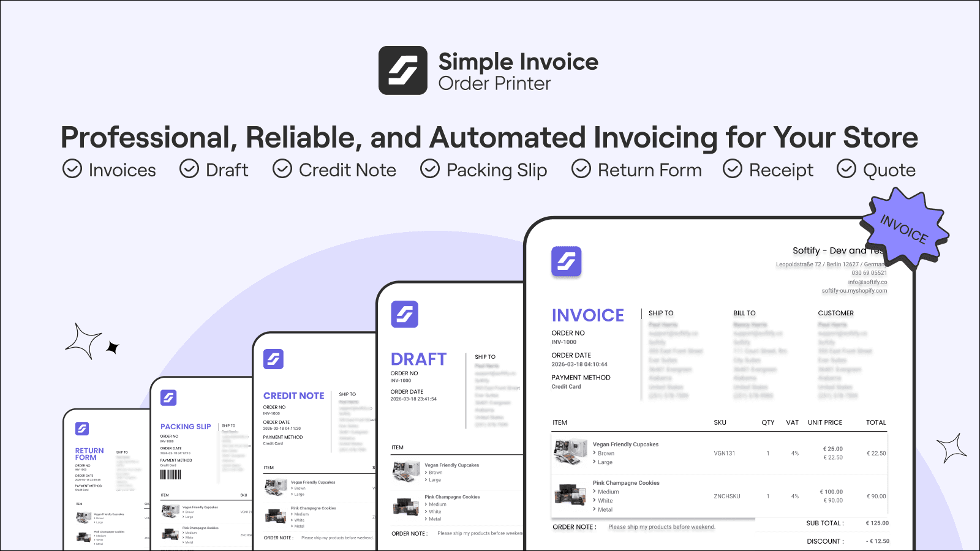Screen dimensions: 980x551
Task: Click the CREDIT NOTE document heading
Action: (x=294, y=396)
